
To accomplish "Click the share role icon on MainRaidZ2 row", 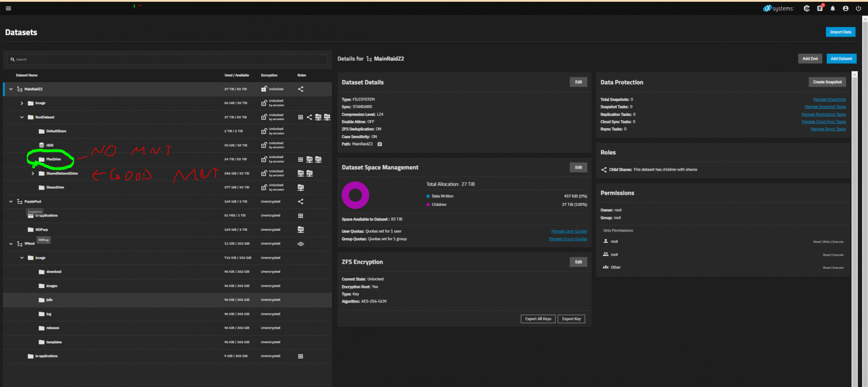I will (301, 89).
